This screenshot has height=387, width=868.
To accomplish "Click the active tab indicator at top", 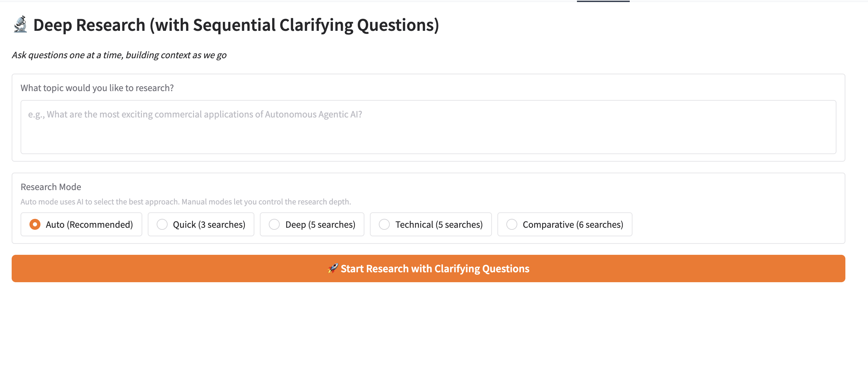I will pos(603,1).
